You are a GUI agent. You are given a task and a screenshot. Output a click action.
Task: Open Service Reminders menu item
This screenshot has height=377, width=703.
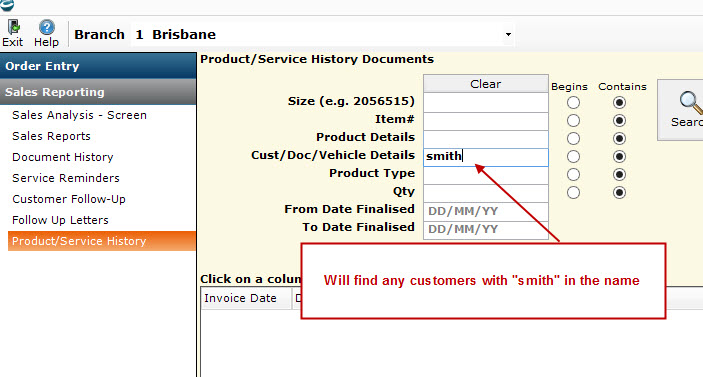66,178
